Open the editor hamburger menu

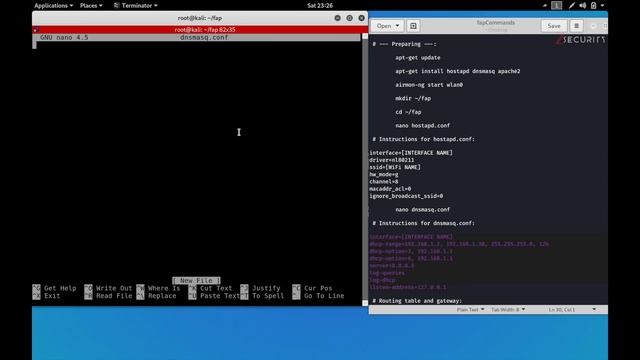click(x=576, y=26)
